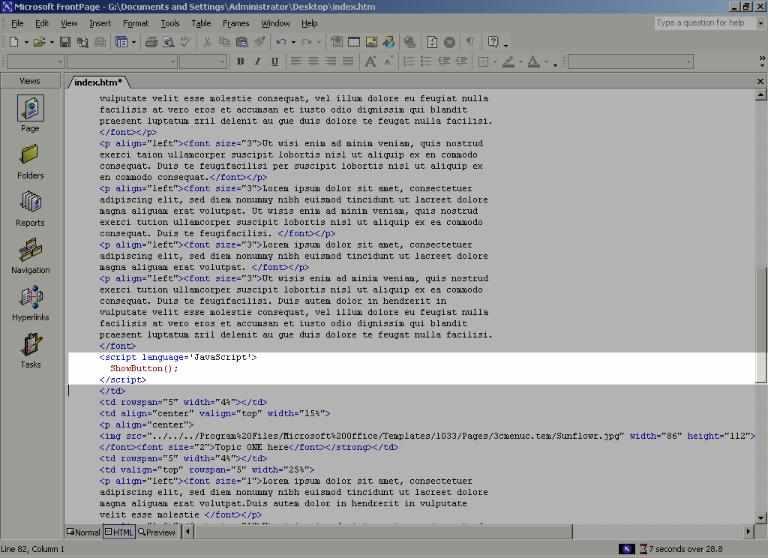Open the Font Color dropdown arrow
This screenshot has width=768, height=558.
click(546, 62)
